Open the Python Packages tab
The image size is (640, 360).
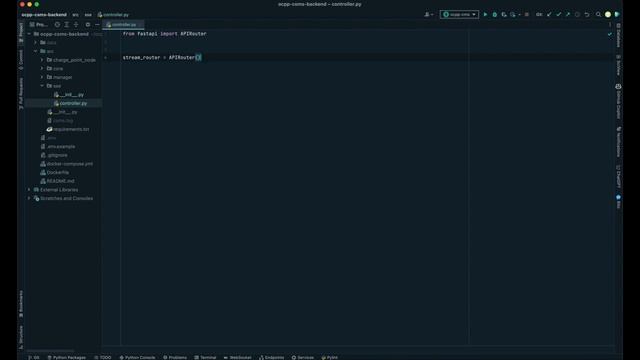tap(67, 357)
